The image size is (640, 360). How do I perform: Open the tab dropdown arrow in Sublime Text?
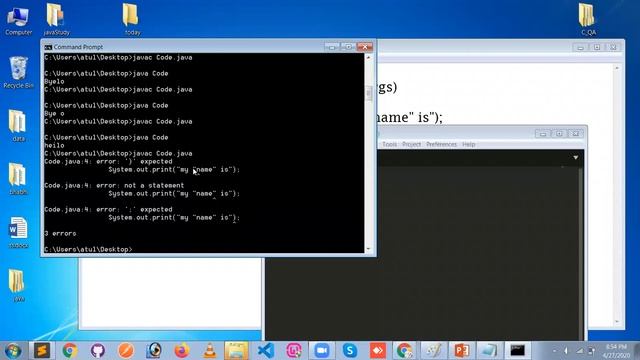pyautogui.click(x=576, y=158)
